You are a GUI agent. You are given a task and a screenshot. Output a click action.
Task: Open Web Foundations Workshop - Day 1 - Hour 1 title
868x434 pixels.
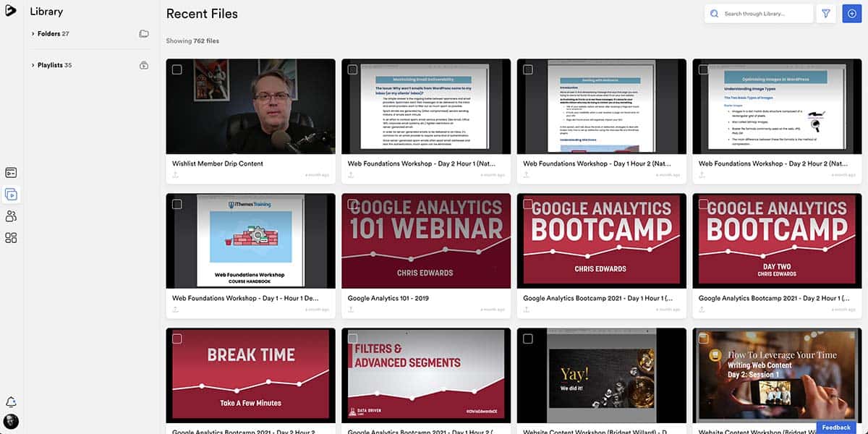click(x=245, y=298)
